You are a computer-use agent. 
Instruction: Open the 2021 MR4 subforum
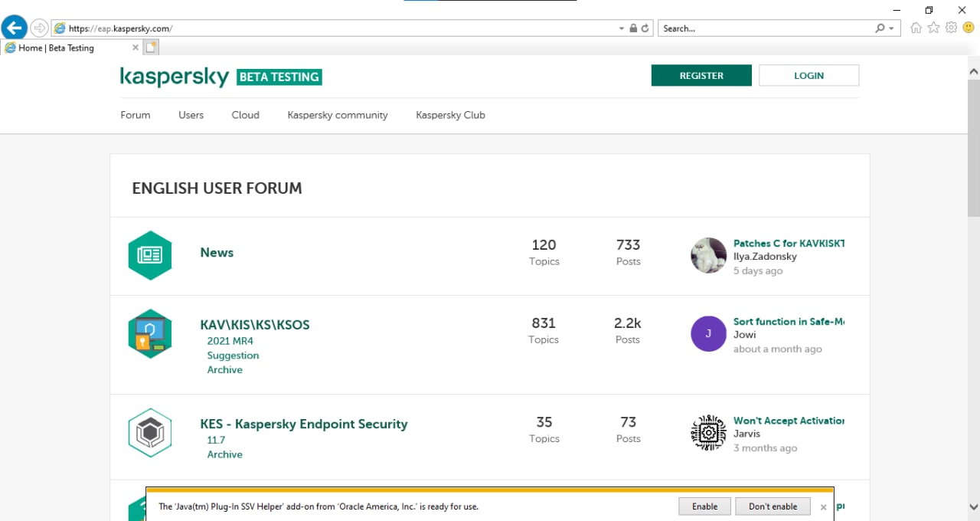coord(230,341)
